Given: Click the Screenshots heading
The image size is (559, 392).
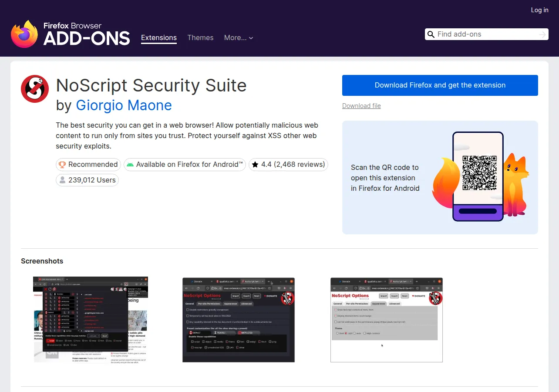Looking at the screenshot, I should 42,261.
